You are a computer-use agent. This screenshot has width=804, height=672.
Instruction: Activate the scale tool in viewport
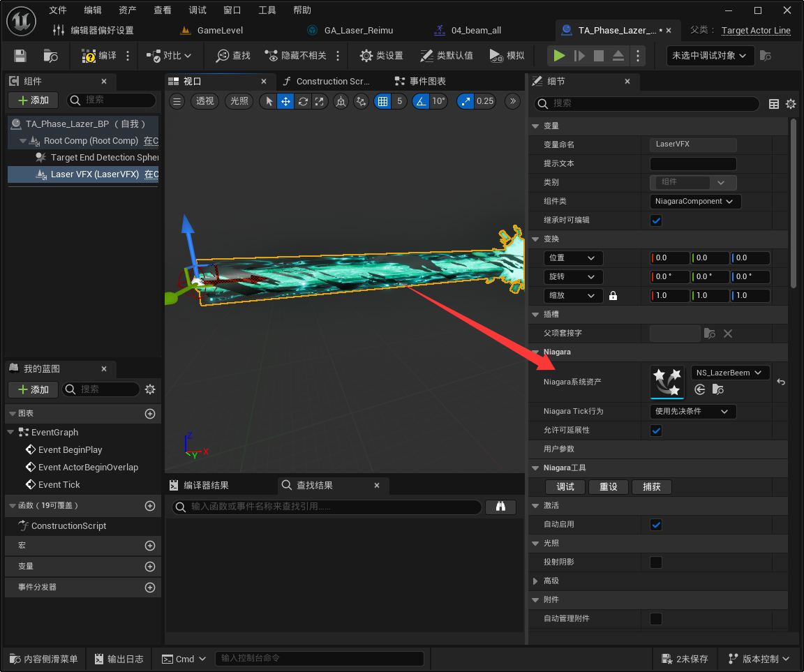(x=320, y=101)
